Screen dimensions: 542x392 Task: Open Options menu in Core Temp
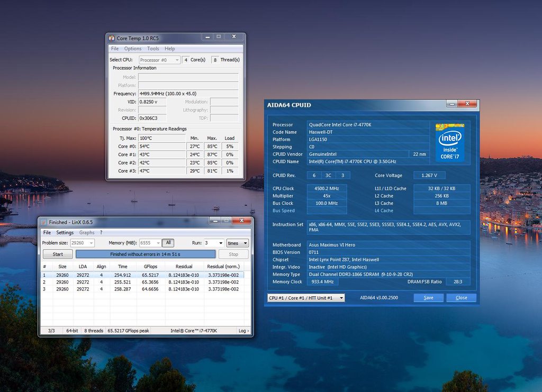[x=133, y=49]
